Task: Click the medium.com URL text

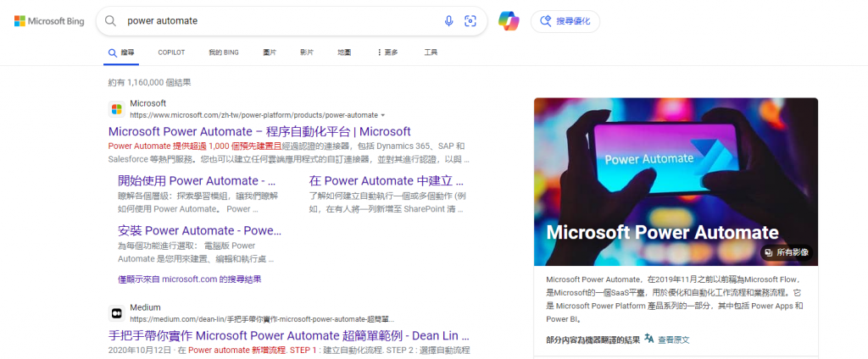Action: pos(262,319)
